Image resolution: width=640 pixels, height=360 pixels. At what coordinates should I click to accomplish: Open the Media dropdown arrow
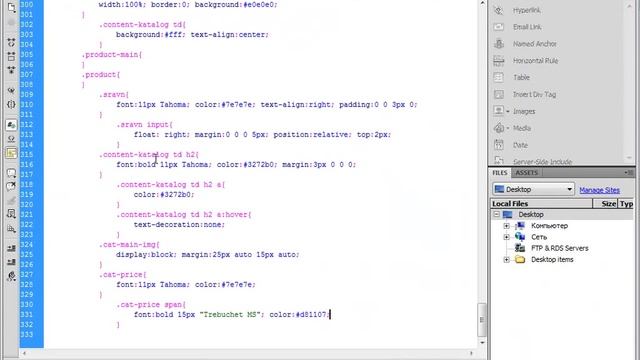(x=508, y=128)
